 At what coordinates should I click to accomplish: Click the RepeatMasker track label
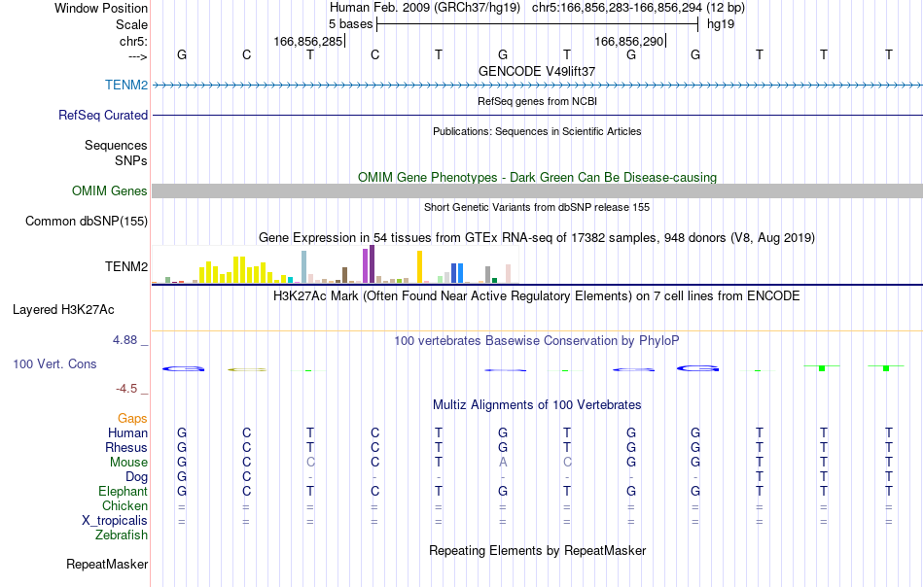pyautogui.click(x=107, y=564)
